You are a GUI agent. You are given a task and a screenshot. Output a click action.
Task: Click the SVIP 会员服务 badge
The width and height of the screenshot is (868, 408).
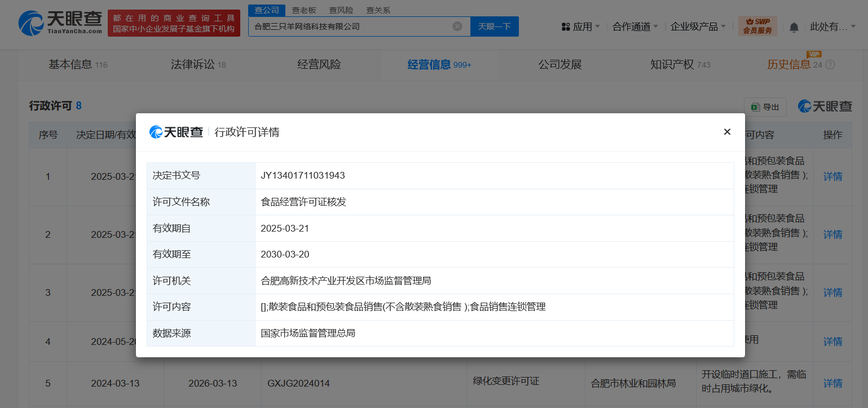pyautogui.click(x=757, y=26)
